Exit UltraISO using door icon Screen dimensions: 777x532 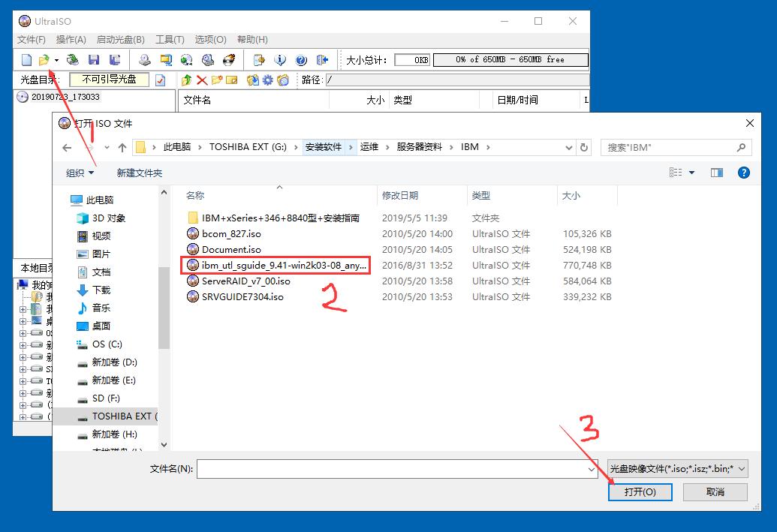pyautogui.click(x=324, y=60)
